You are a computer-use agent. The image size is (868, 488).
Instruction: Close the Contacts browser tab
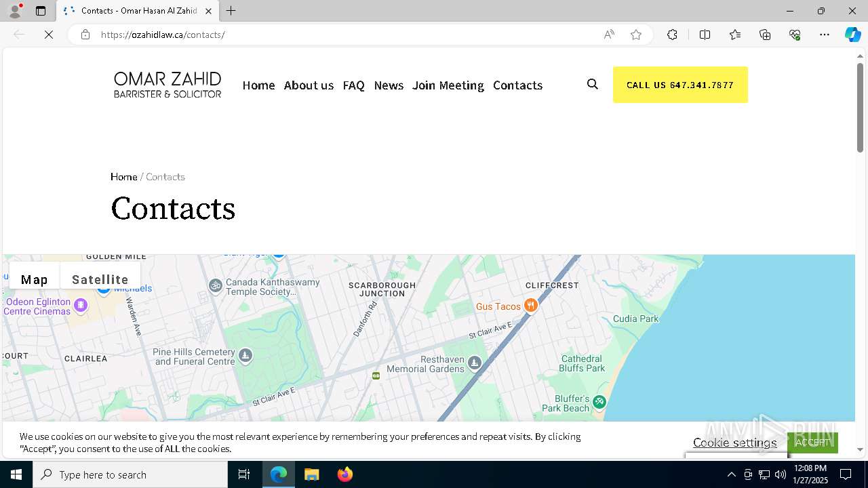click(208, 11)
